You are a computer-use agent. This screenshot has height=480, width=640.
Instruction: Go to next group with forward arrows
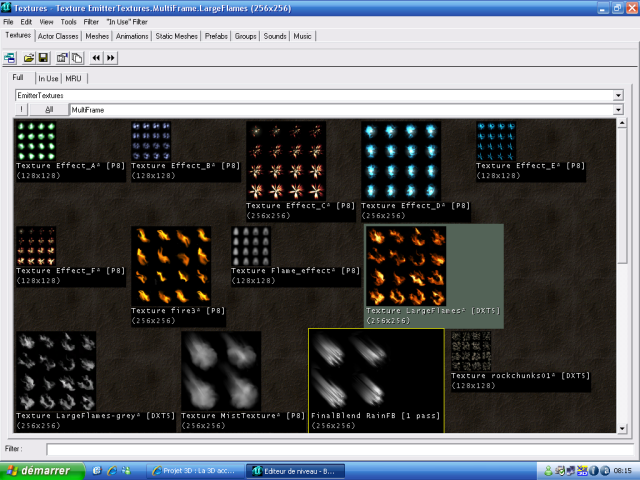[x=111, y=58]
